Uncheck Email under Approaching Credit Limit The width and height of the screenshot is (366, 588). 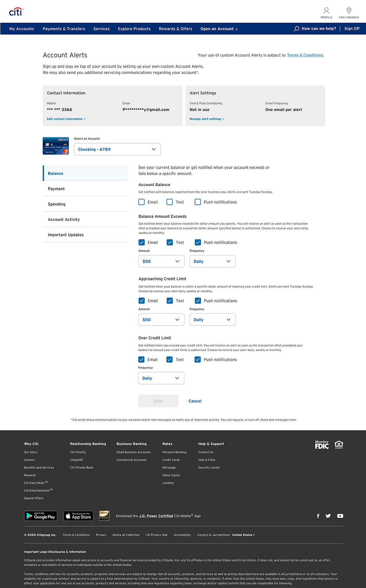[142, 301]
